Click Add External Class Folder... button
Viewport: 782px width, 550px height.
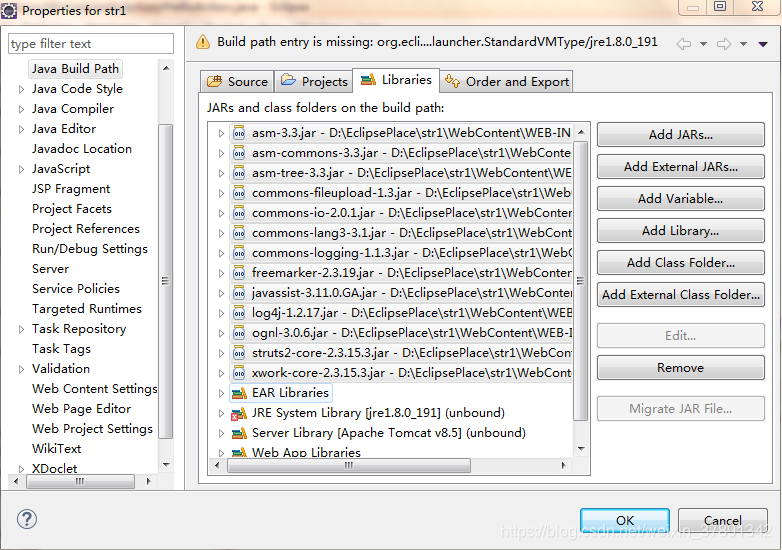pos(680,294)
